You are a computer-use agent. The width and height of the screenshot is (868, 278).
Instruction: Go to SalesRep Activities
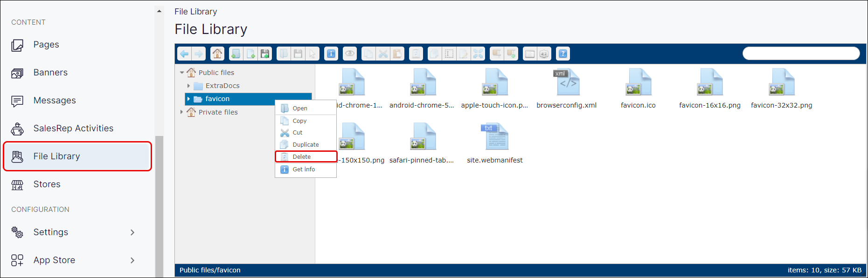(x=73, y=129)
